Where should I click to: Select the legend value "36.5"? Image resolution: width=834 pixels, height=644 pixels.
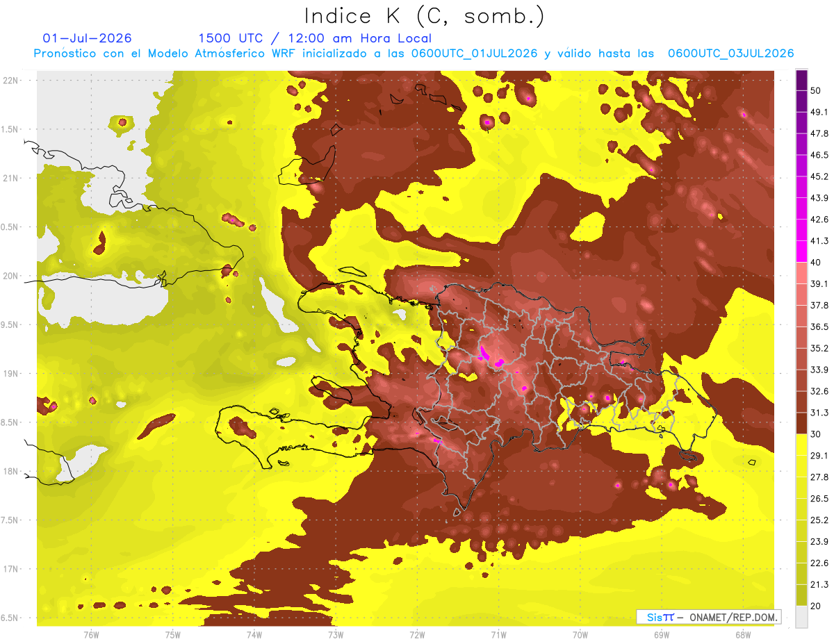click(x=819, y=327)
